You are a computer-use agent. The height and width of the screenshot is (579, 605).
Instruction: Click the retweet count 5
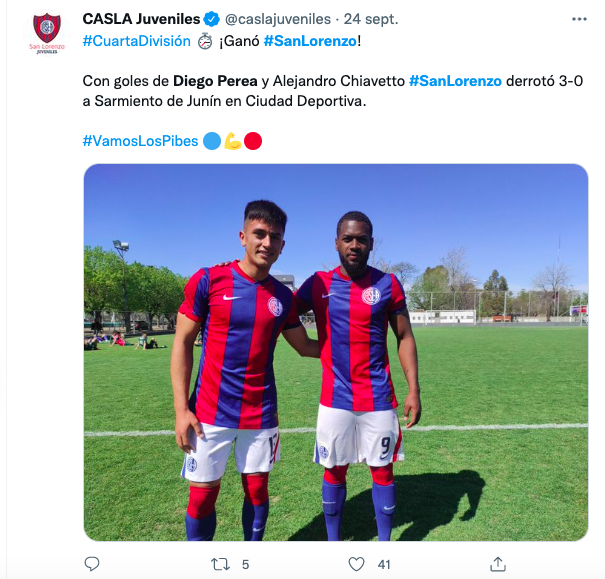245,565
